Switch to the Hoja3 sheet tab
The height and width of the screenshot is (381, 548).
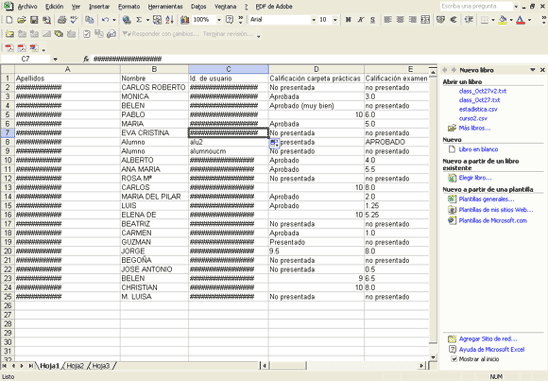pos(101,366)
